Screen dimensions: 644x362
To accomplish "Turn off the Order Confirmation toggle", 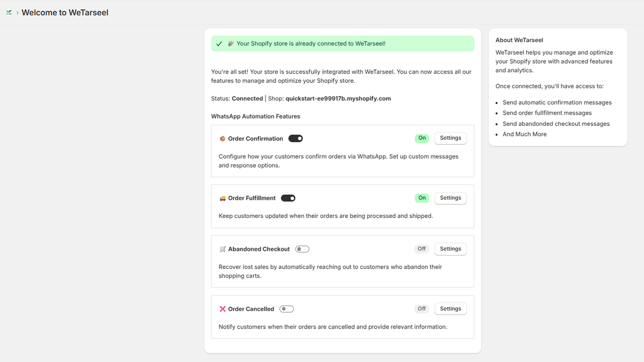I will (x=295, y=138).
